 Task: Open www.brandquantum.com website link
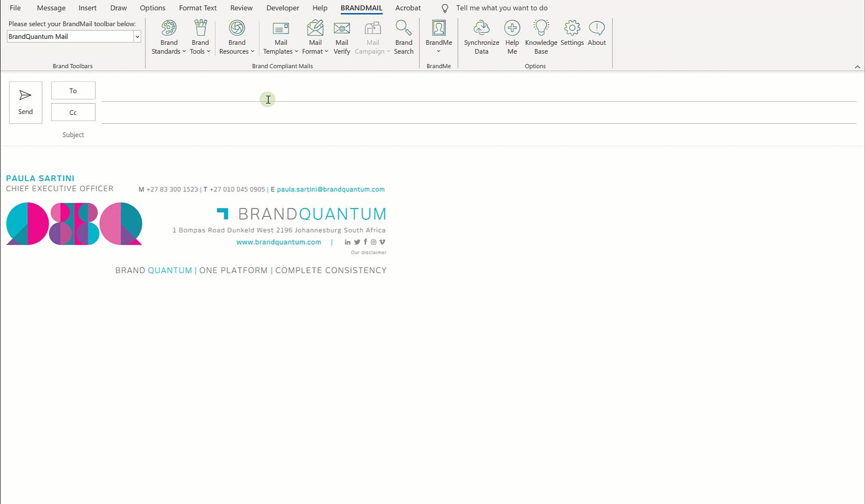[x=279, y=242]
